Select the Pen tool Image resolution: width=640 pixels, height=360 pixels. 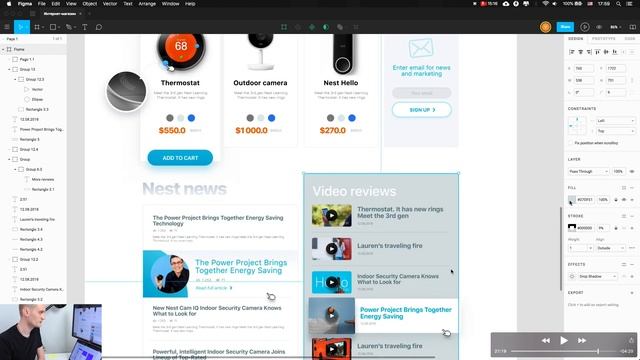pyautogui.click(x=69, y=27)
